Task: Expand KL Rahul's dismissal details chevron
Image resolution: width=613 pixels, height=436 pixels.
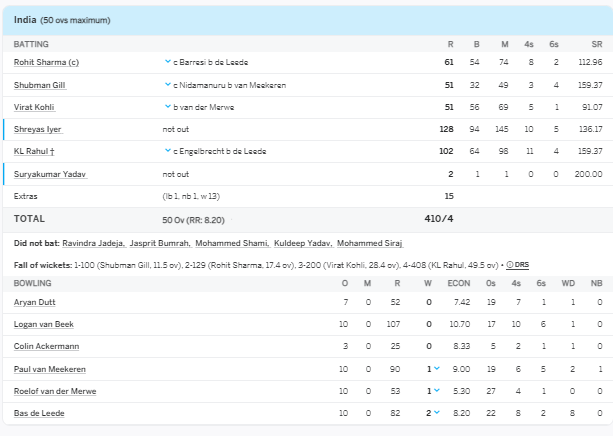Action: (x=167, y=152)
